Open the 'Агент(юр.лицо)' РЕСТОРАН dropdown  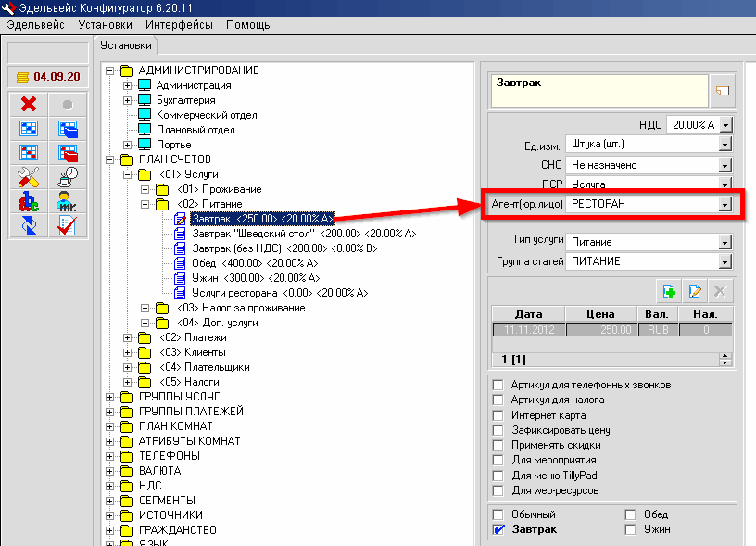point(725,203)
